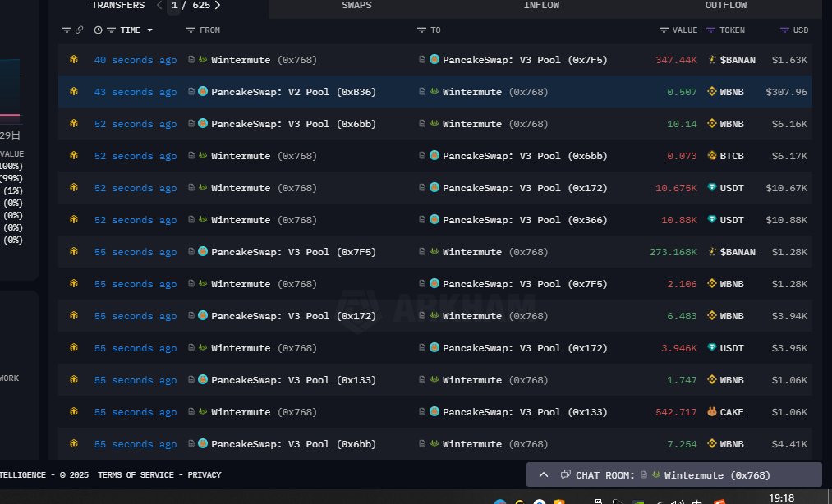The image size is (832, 504).
Task: Click the value 347.44K
Action: (676, 60)
